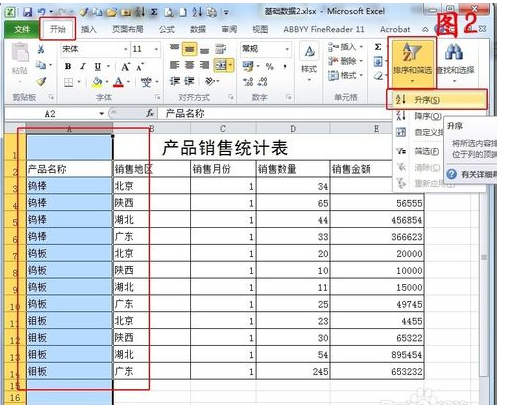Click the Decrease Decimal icon
The image size is (513, 405).
(263, 82)
